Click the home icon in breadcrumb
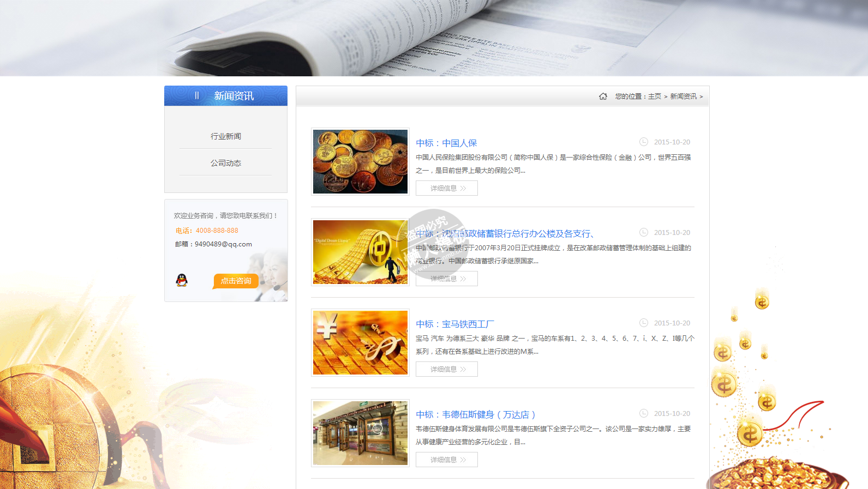 [x=603, y=96]
